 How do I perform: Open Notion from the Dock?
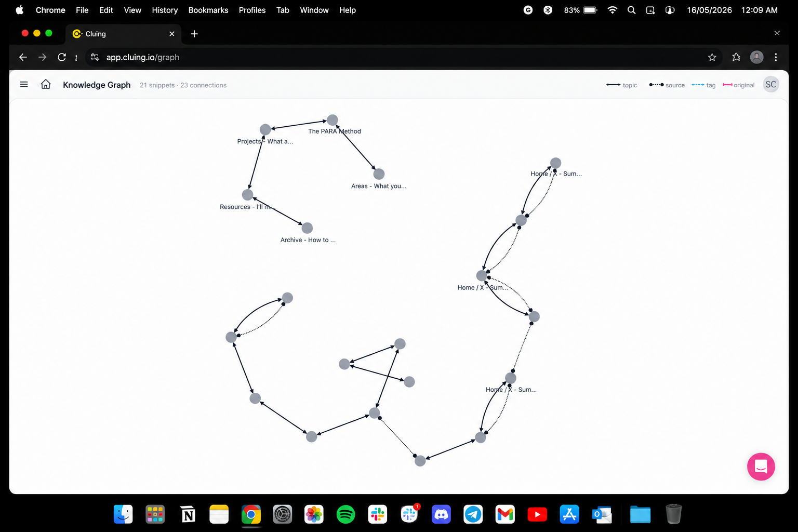(x=187, y=514)
